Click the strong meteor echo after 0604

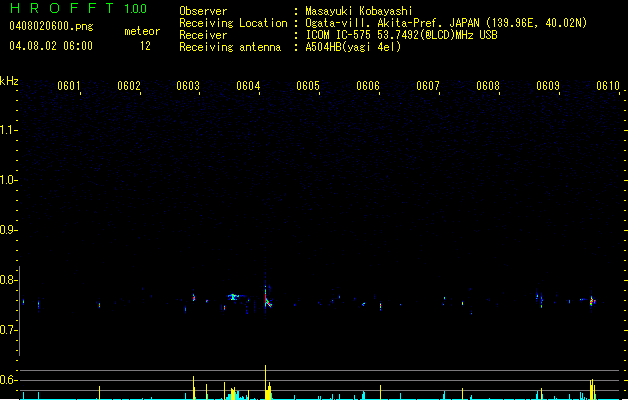[x=267, y=299]
